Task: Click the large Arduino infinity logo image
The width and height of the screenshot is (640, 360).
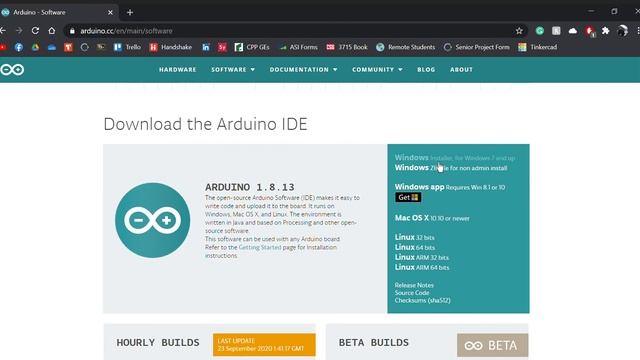Action: pos(153,220)
